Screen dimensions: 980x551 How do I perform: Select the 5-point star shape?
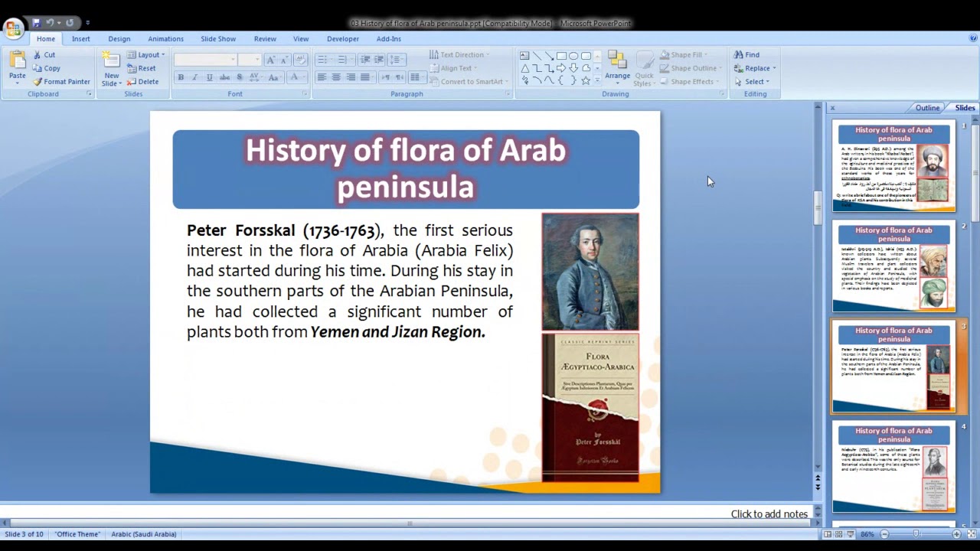click(586, 80)
